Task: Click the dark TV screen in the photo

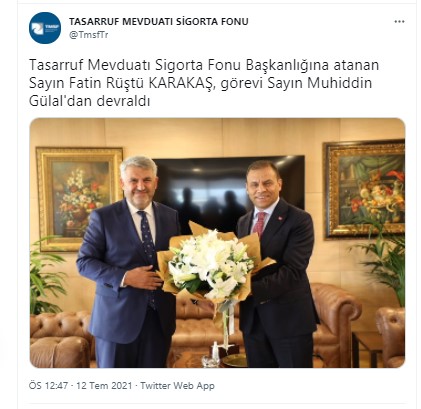Action: click(x=229, y=187)
